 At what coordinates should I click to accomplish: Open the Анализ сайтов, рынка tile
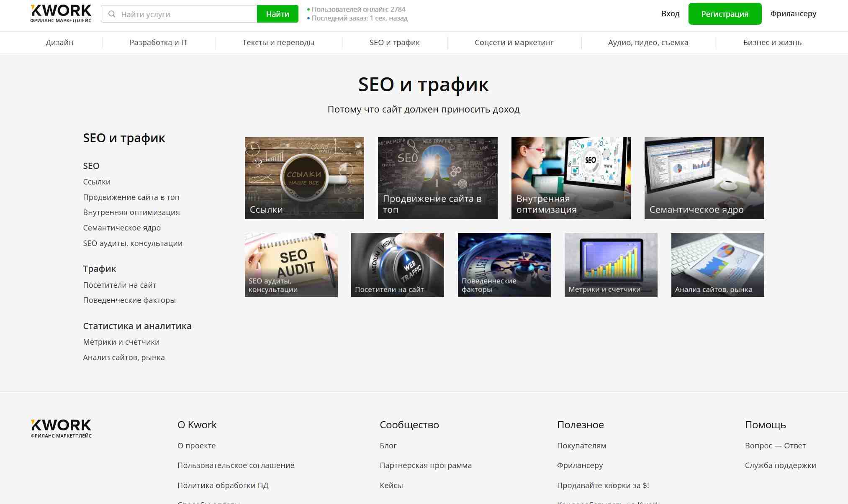click(x=717, y=265)
